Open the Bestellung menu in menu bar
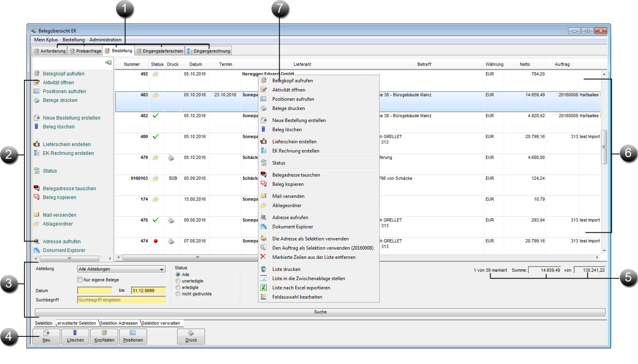 pos(74,40)
